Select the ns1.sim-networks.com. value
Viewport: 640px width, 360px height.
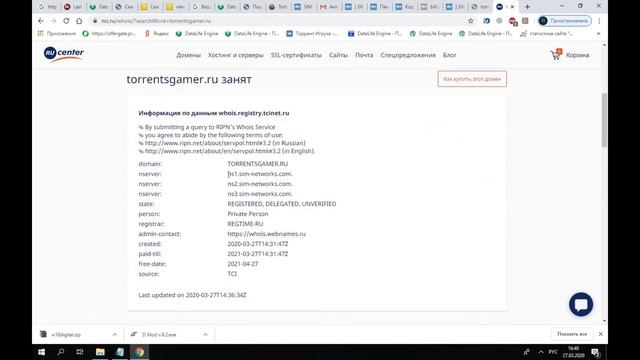point(260,174)
